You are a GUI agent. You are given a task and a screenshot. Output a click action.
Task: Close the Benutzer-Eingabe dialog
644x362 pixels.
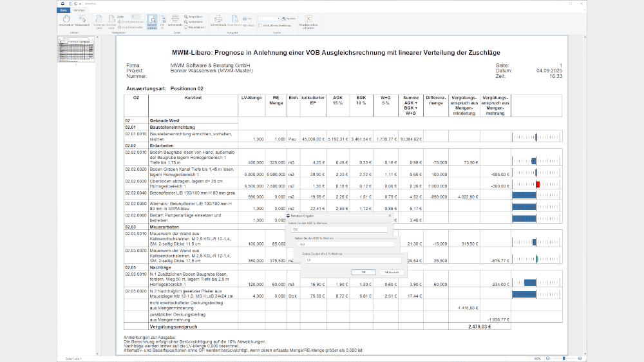(390, 216)
